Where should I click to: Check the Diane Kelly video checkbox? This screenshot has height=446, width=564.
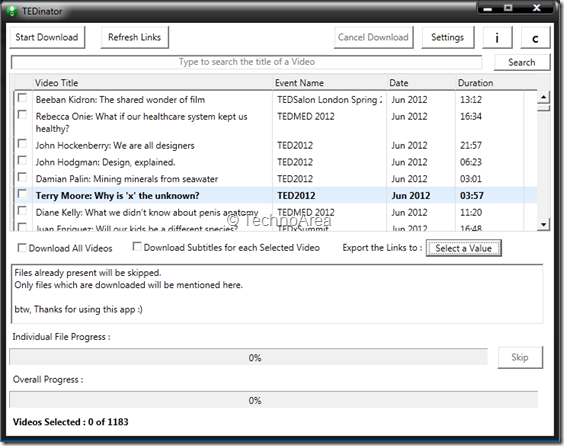(x=22, y=211)
